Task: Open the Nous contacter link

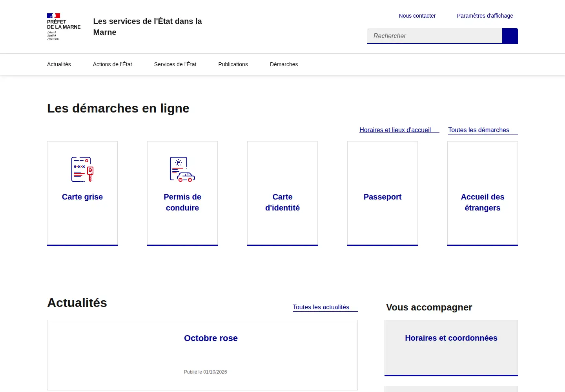Action: coord(417,16)
